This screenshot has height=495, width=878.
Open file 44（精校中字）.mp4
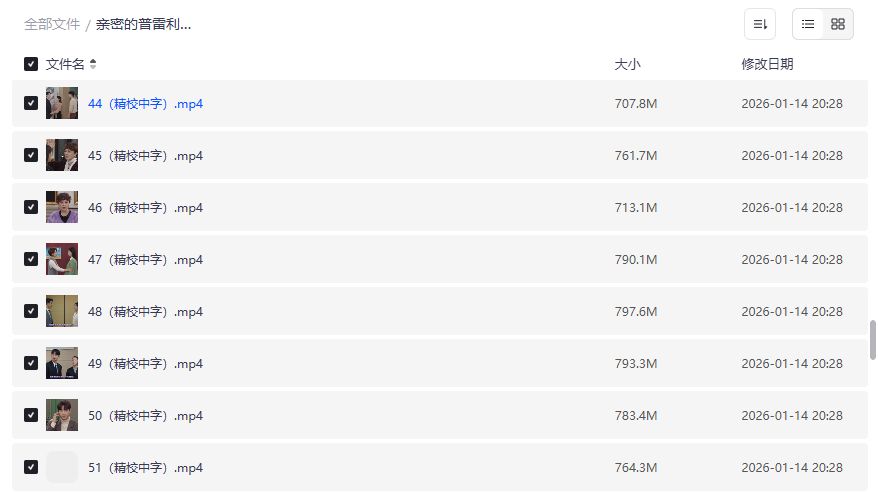pos(145,104)
